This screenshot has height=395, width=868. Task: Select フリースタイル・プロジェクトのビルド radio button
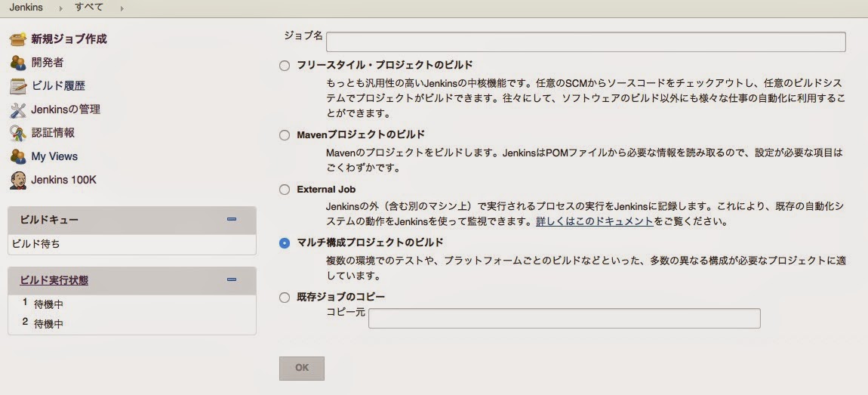click(x=285, y=66)
